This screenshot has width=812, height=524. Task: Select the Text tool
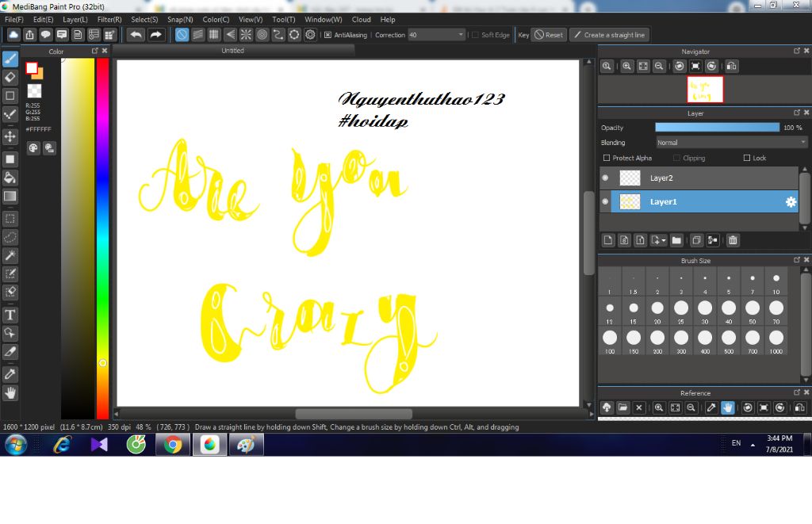tap(10, 315)
